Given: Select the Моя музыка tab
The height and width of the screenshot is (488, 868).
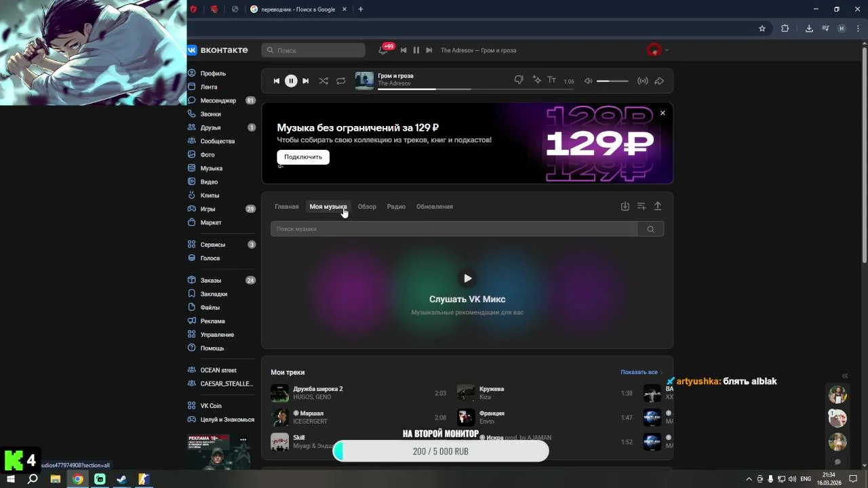Looking at the screenshot, I should pyautogui.click(x=328, y=207).
